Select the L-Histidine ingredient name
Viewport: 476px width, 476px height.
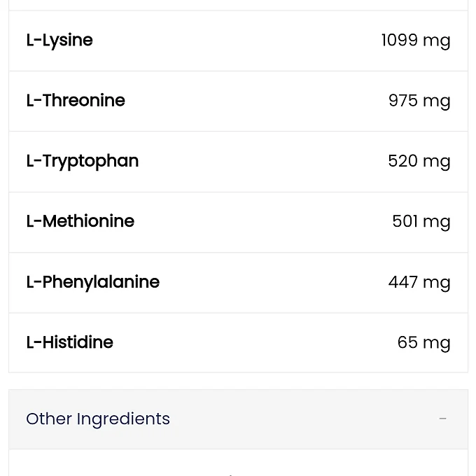coord(70,342)
